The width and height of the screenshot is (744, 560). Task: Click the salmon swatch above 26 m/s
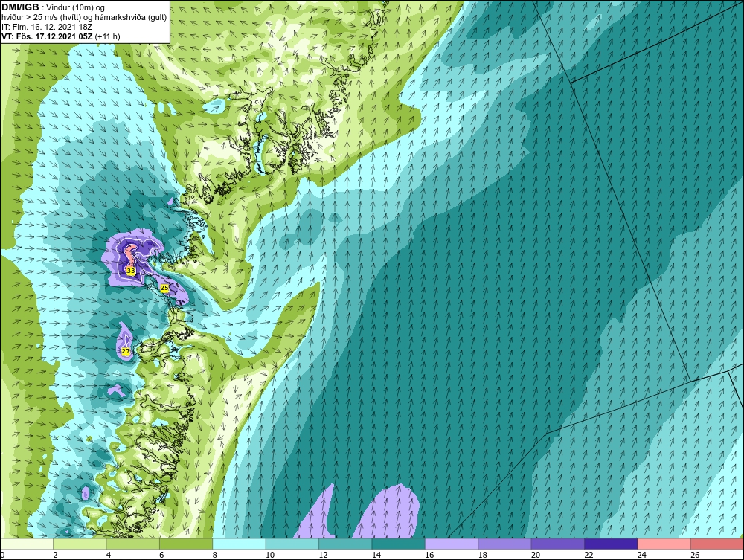717,544
